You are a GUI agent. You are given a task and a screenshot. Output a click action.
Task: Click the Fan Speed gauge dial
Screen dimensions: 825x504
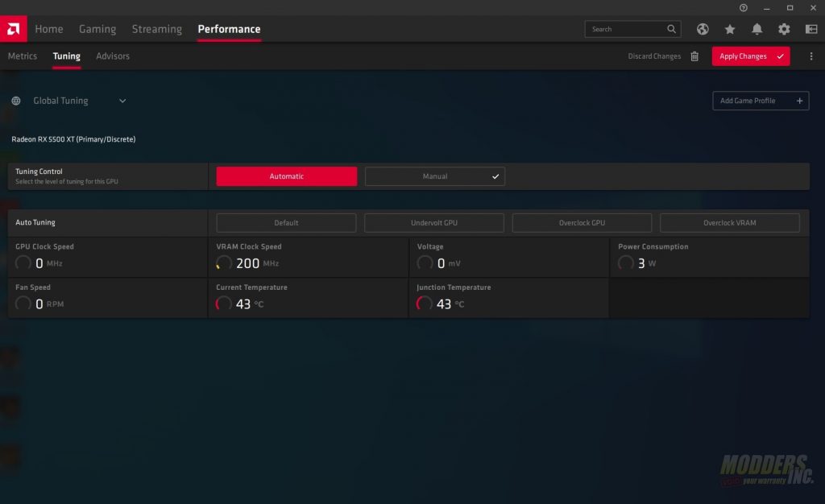click(x=23, y=304)
